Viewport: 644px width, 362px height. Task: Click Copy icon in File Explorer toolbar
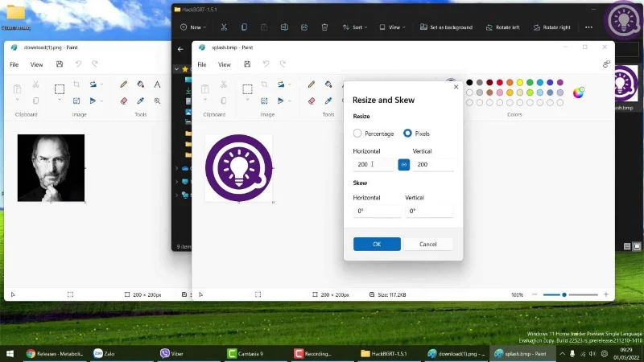(244, 27)
